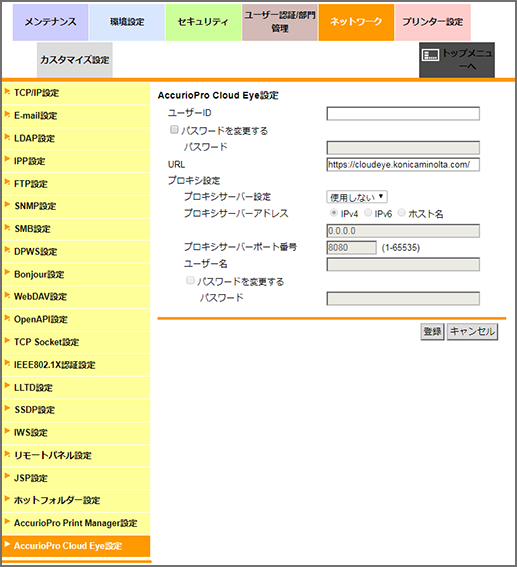This screenshot has width=517, height=567.
Task: Click the arrow icon next to リモートパネル設定
Action: 7,454
